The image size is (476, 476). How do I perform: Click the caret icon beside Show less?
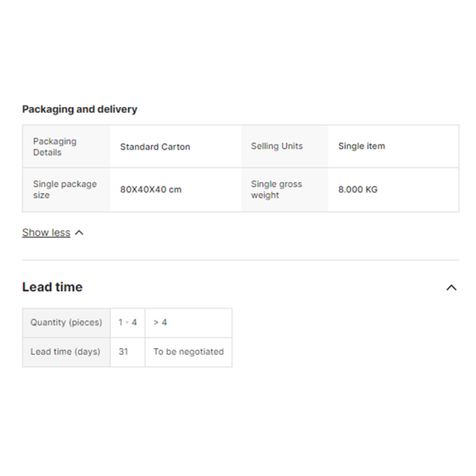[80, 233]
